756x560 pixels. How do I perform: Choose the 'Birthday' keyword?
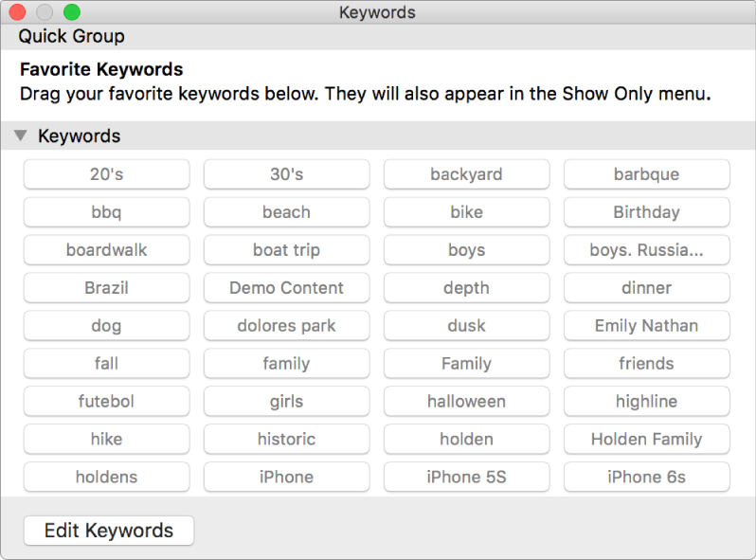[x=646, y=212]
